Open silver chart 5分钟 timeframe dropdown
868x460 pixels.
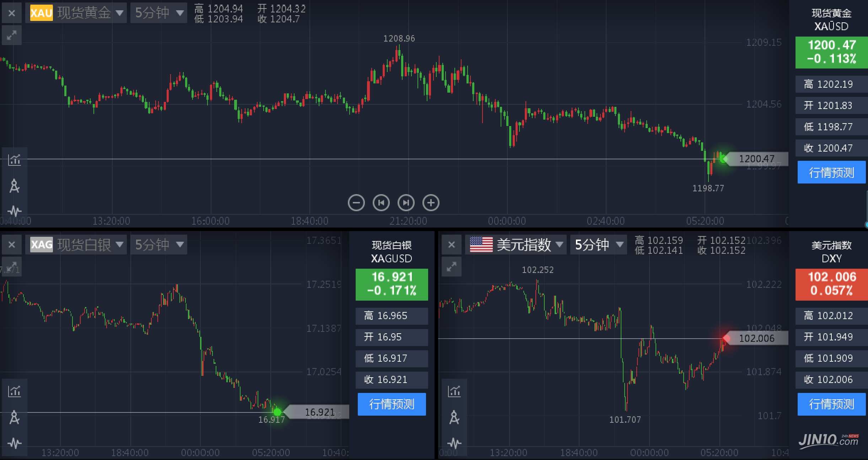pyautogui.click(x=159, y=245)
